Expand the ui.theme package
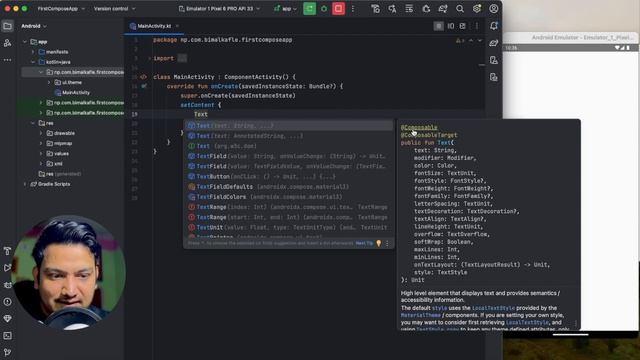The image size is (640, 360). point(49,82)
